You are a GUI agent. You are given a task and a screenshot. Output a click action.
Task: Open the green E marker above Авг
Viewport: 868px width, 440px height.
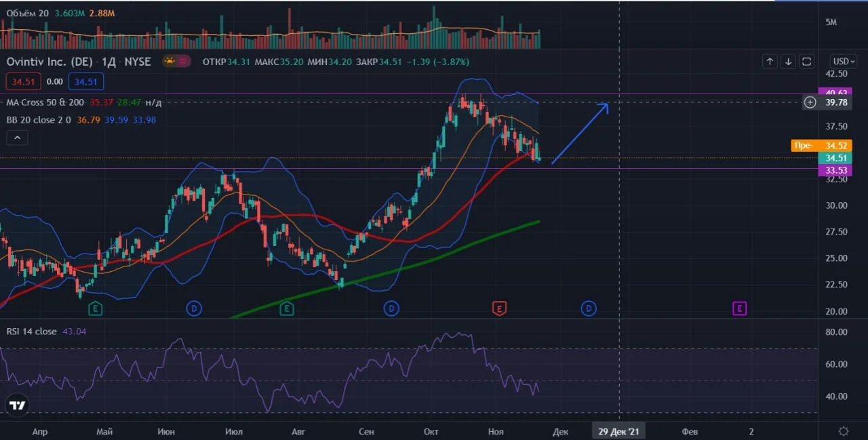click(x=287, y=309)
